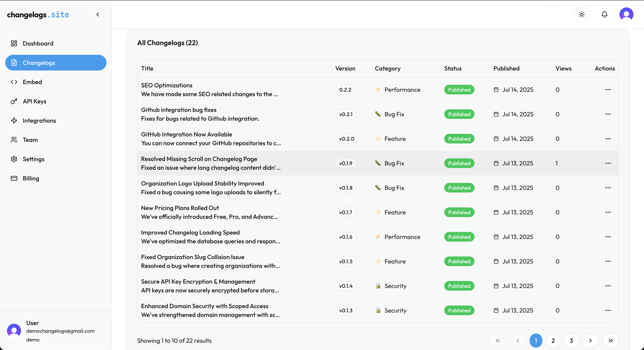
Task: Go to first page of results
Action: pos(497,341)
